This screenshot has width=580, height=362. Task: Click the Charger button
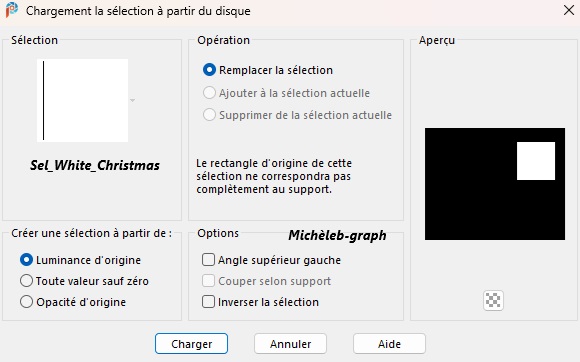tap(191, 344)
